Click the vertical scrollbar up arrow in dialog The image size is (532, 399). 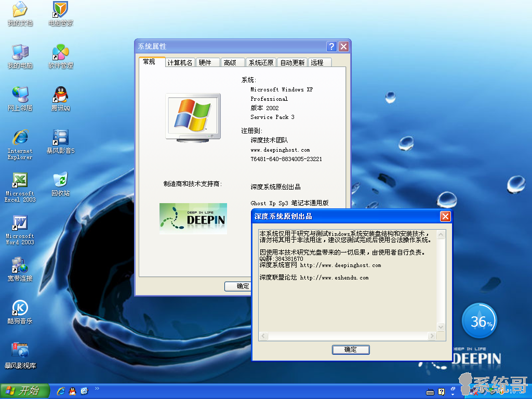coord(441,235)
